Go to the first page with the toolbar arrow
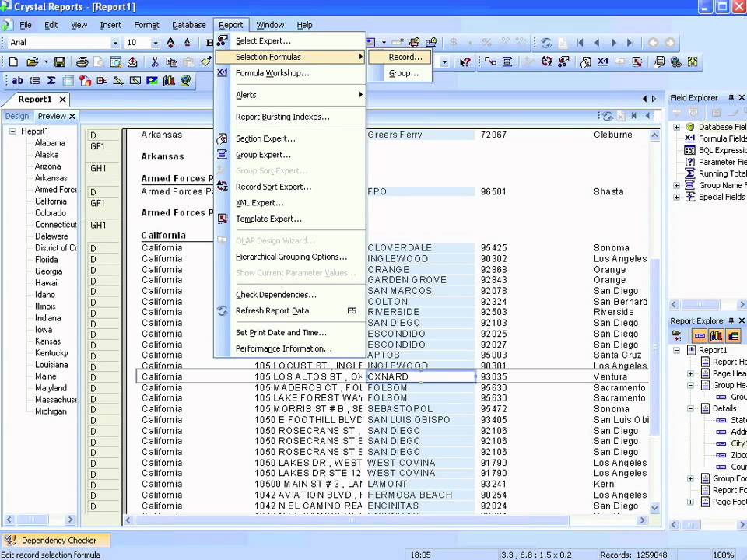Screen dimensions: 747x560 tap(580, 43)
